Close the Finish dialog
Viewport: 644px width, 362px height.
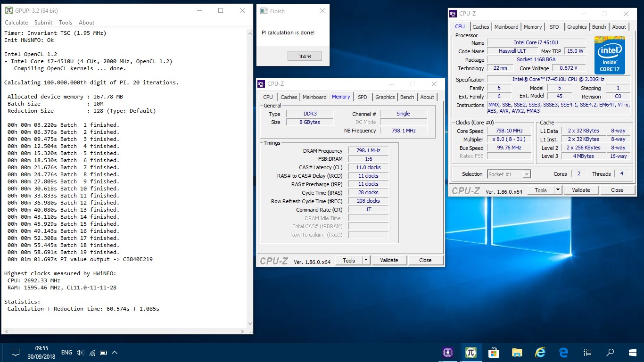click(322, 11)
